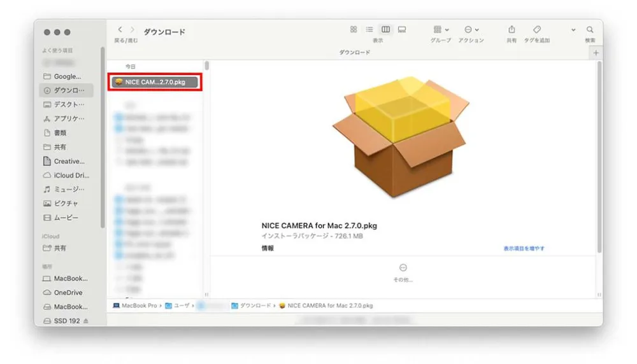Add a new tab with plus button
The height and width of the screenshot is (364, 637).
[596, 53]
